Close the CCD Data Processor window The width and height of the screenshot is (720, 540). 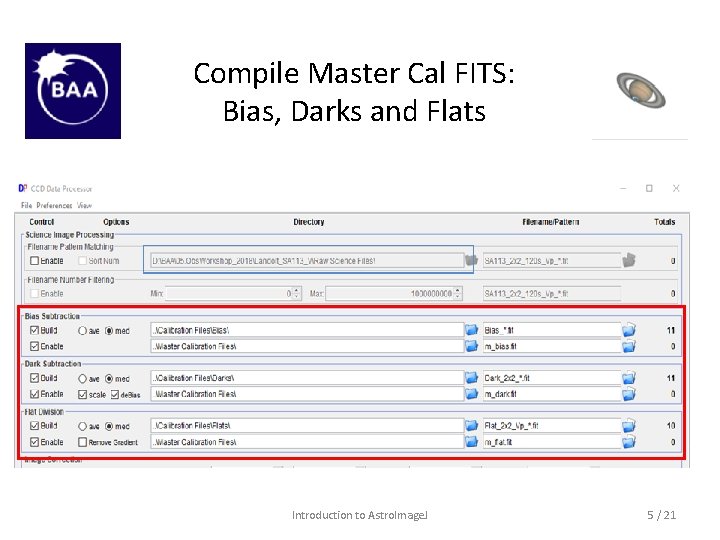676,188
